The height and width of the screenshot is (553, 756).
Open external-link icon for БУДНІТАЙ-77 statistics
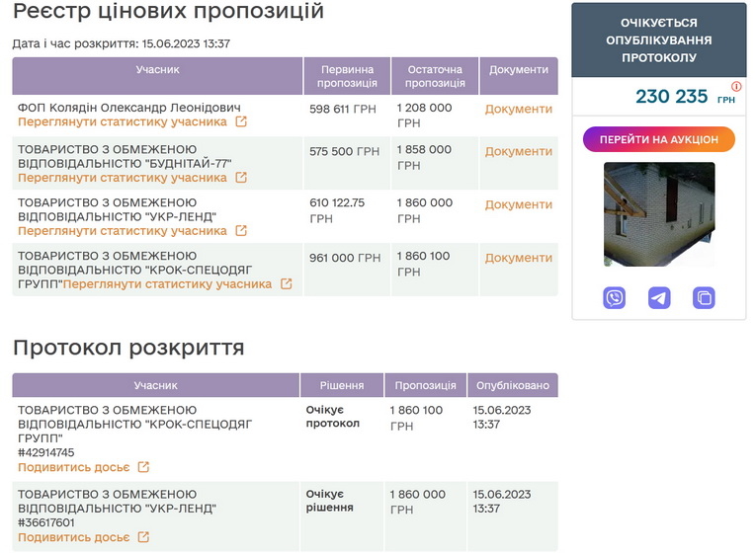tap(241, 178)
